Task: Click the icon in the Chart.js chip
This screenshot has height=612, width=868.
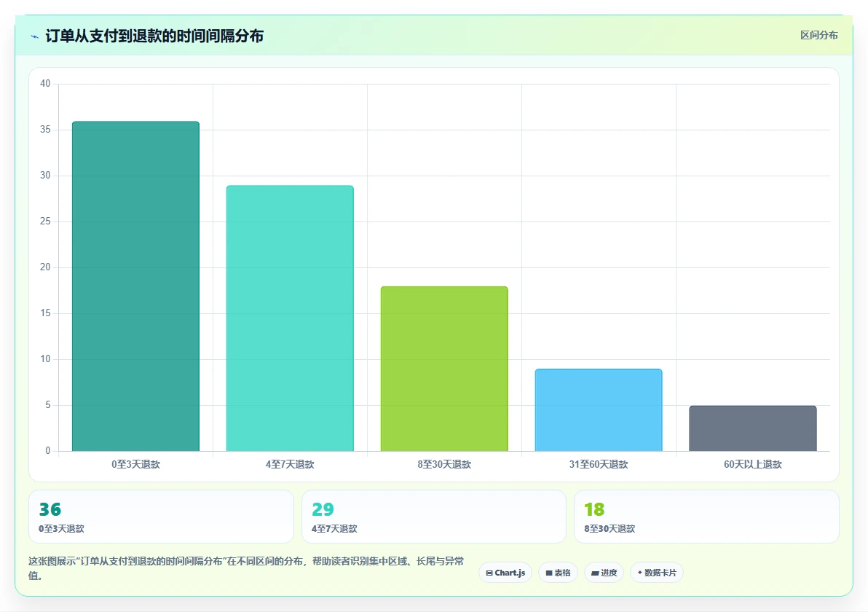Action: pos(489,573)
